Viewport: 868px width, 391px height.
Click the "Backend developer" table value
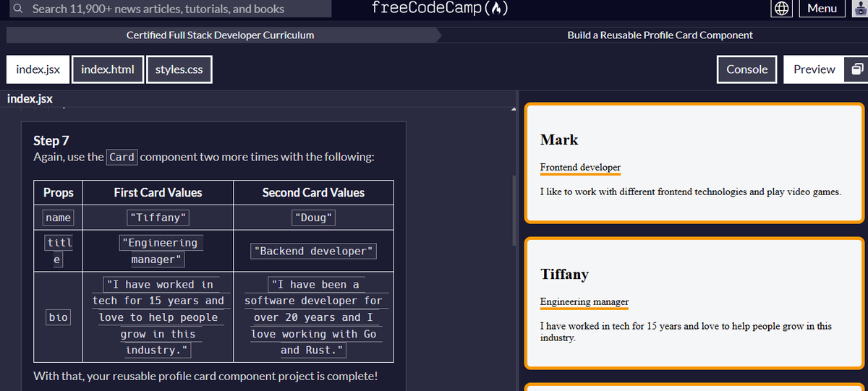point(313,251)
